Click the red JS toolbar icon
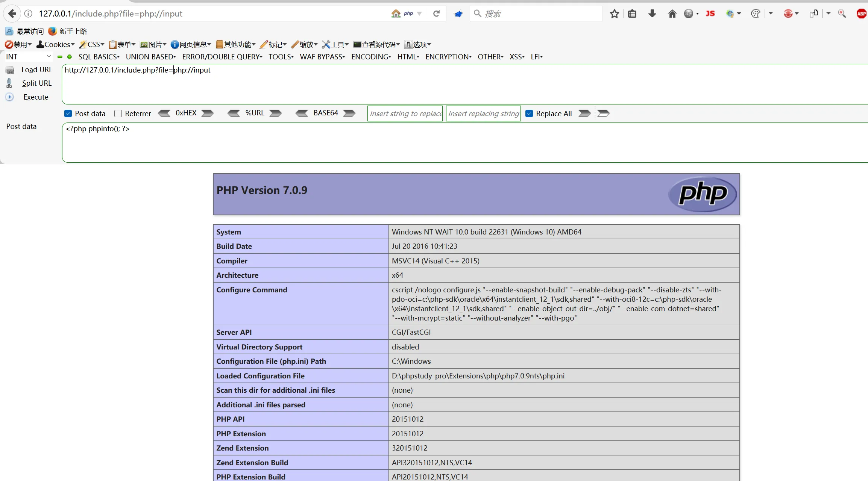Viewport: 868px width, 481px height. (710, 14)
